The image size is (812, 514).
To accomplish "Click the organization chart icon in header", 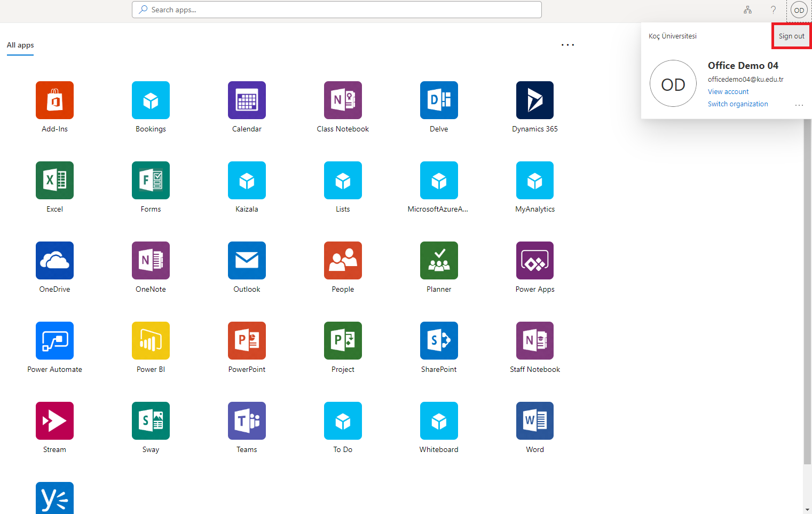I will (x=747, y=10).
